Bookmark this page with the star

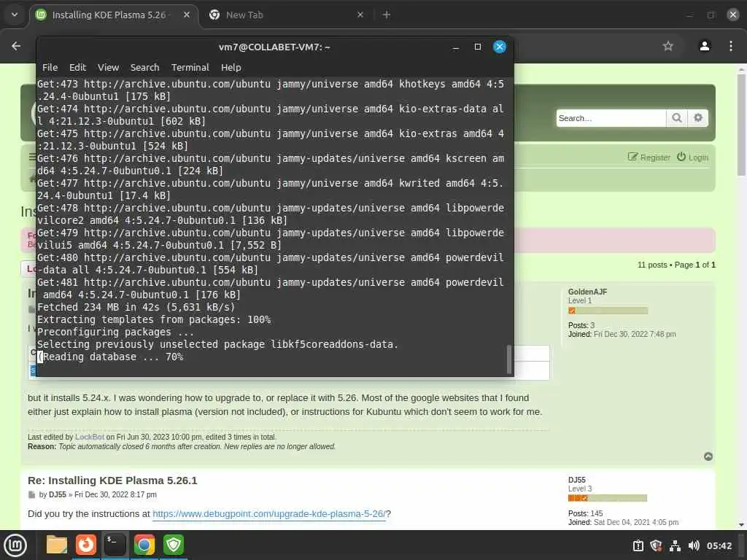click(x=668, y=46)
